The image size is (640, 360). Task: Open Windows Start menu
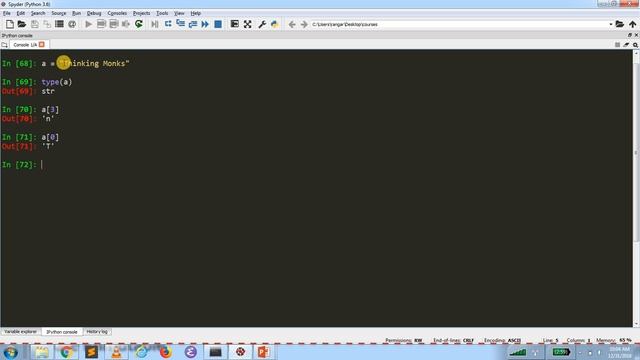pyautogui.click(x=11, y=352)
